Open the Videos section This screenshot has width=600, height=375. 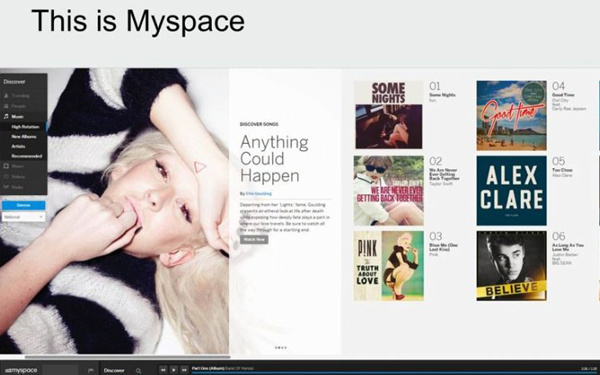pos(18,176)
